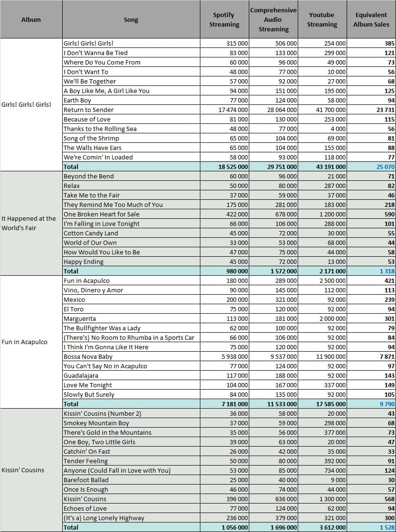The width and height of the screenshot is (396, 532).
Task: Select 'The Bullfighter Was a Lady' cell
Action: [x=131, y=328]
